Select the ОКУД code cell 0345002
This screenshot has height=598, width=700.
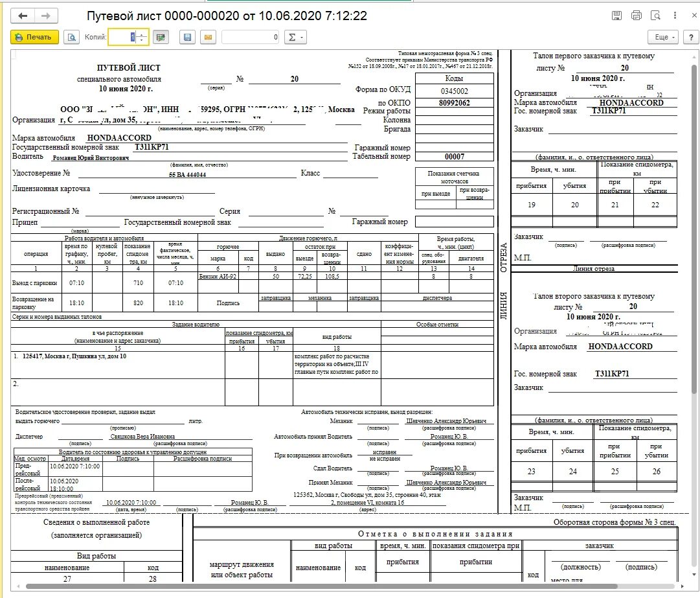[x=454, y=91]
